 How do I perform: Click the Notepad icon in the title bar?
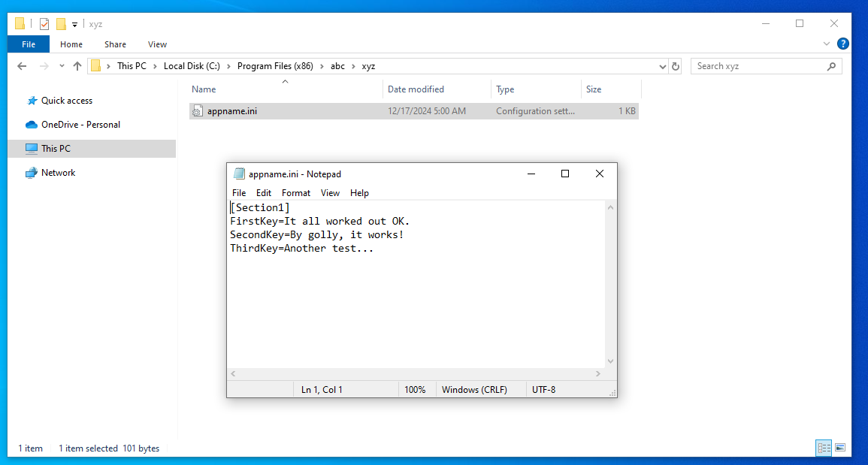pyautogui.click(x=239, y=174)
